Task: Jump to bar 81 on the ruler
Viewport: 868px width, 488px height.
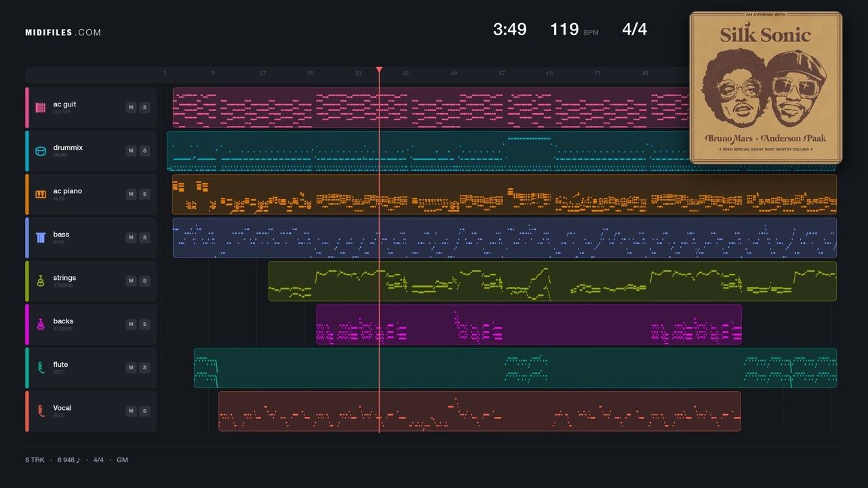Action: click(645, 73)
